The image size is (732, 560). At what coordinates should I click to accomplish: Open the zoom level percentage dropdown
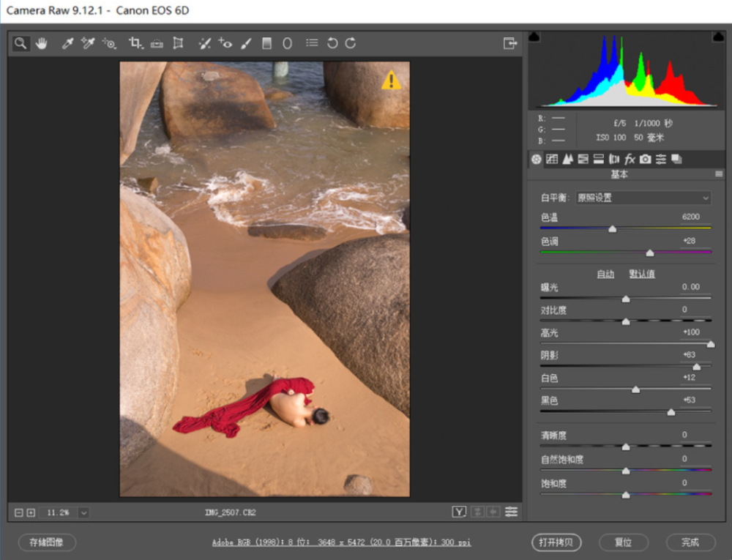[83, 512]
